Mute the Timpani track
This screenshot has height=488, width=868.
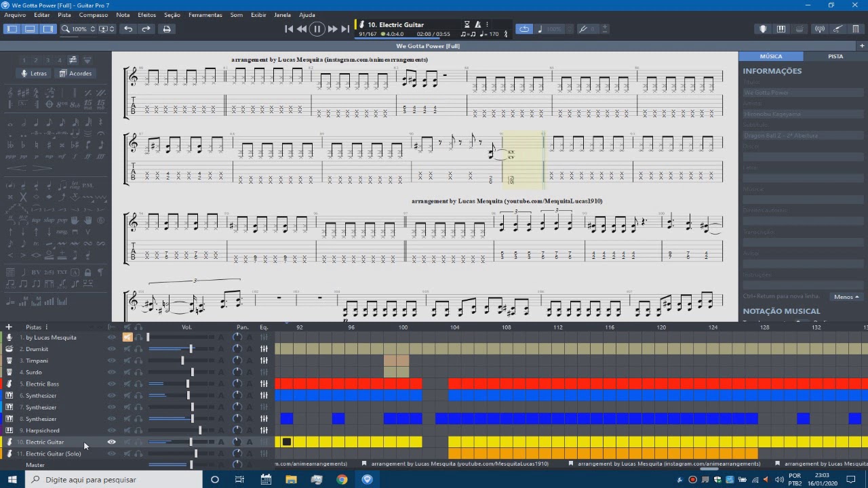point(127,361)
